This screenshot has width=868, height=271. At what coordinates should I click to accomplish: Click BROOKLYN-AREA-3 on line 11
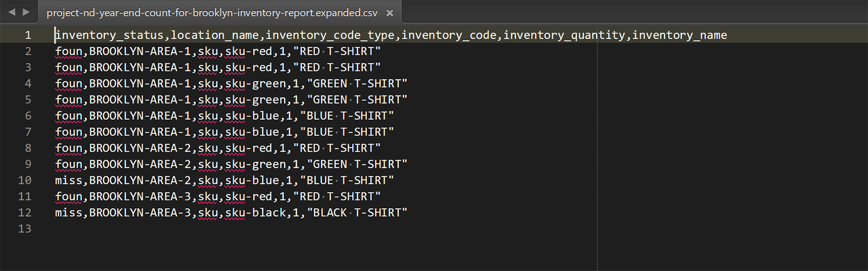140,197
